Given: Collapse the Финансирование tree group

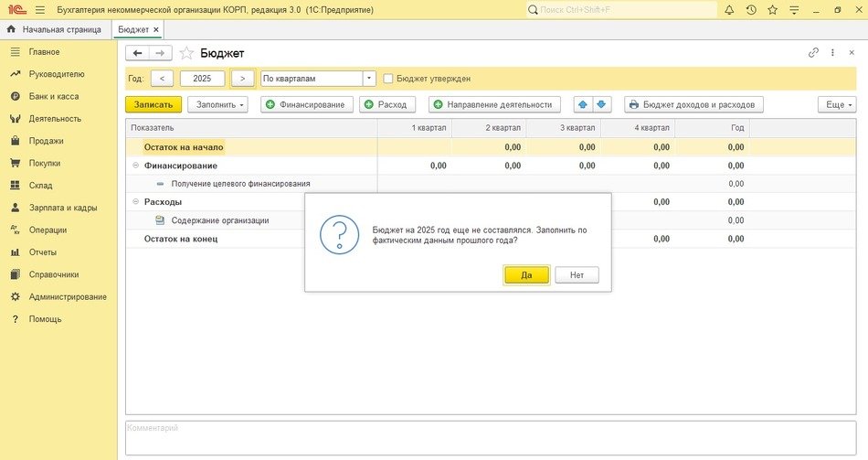Looking at the screenshot, I should pyautogui.click(x=135, y=166).
